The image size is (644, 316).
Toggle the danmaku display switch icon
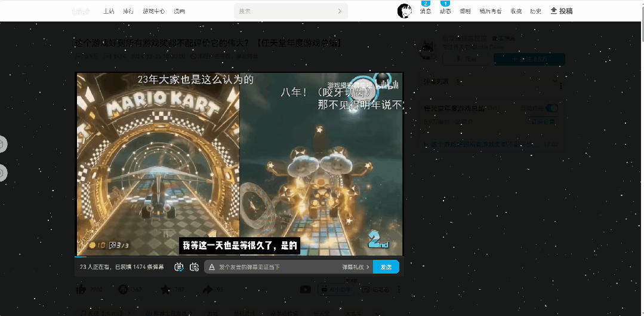179,267
